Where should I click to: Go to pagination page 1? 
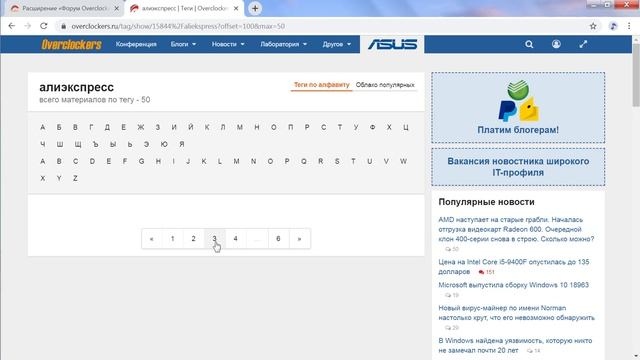click(x=173, y=239)
